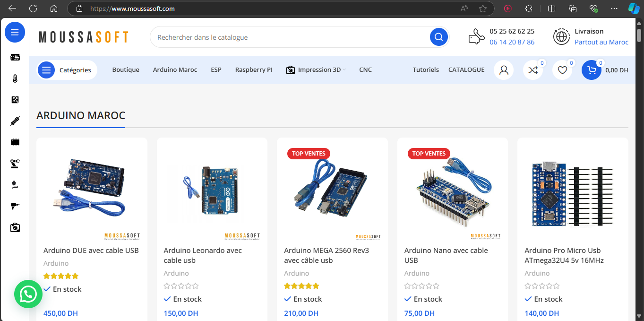Add page to favorites with star icon

pyautogui.click(x=482, y=9)
